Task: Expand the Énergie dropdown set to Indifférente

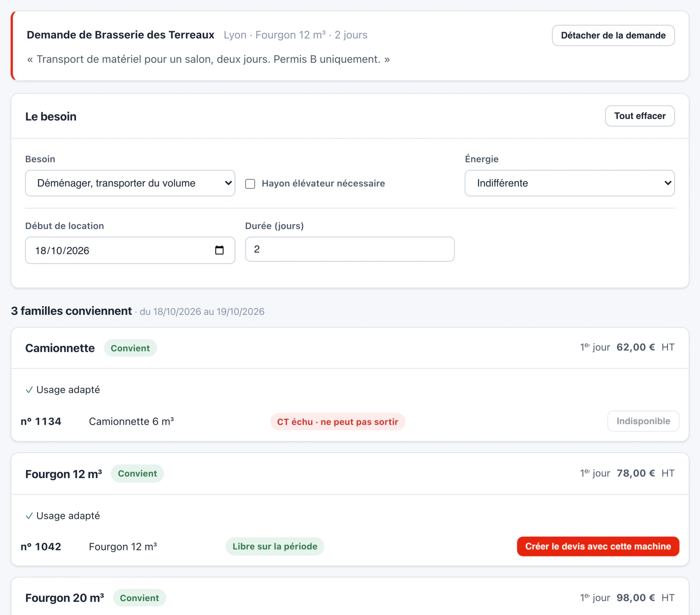Action: click(x=570, y=183)
